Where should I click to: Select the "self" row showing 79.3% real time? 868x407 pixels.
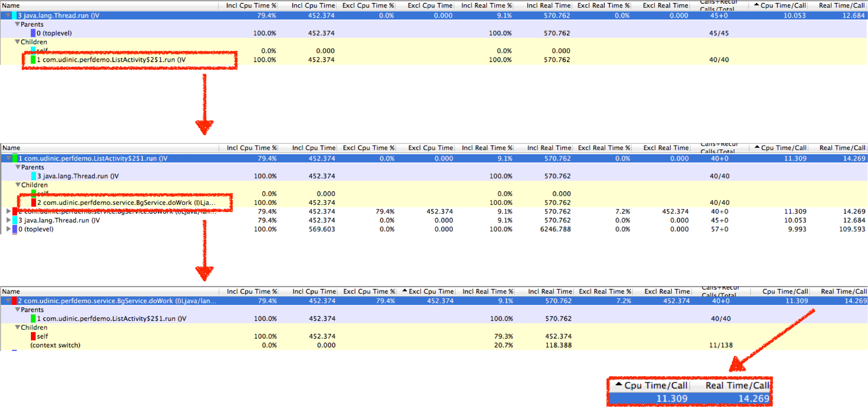(x=43, y=336)
